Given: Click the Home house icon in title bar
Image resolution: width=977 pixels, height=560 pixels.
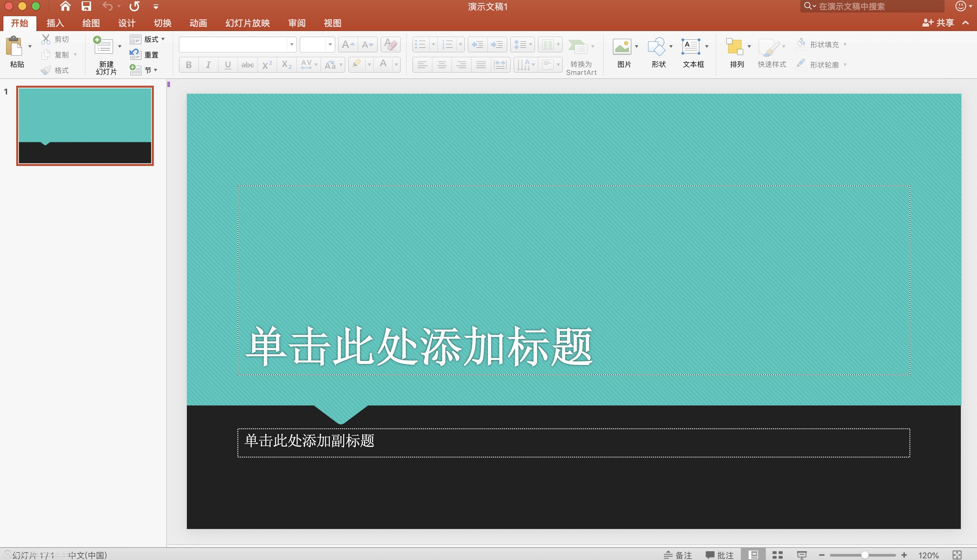Looking at the screenshot, I should 65,6.
